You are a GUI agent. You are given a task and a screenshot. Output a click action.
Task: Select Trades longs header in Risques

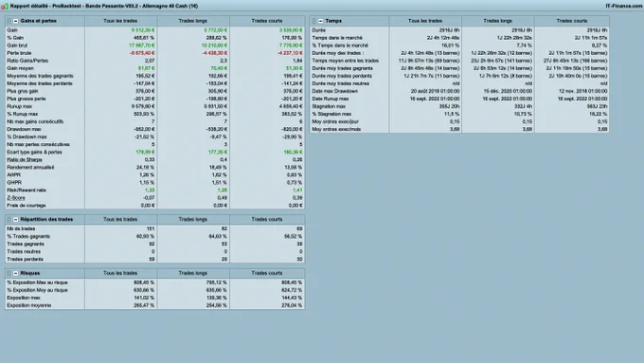(x=193, y=273)
